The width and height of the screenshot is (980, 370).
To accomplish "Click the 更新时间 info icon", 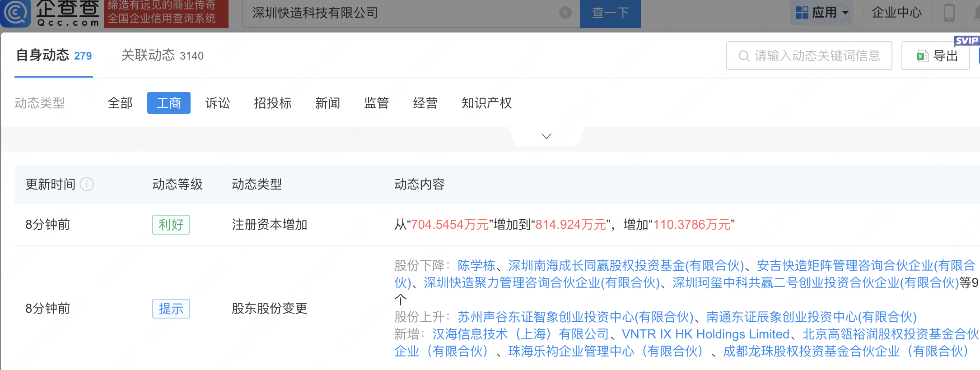I will coord(87,184).
